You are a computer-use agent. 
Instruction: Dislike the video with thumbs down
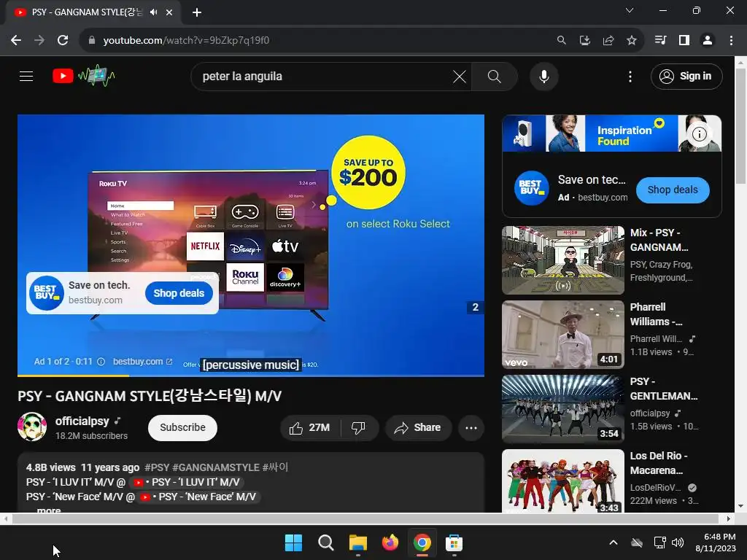click(x=358, y=427)
